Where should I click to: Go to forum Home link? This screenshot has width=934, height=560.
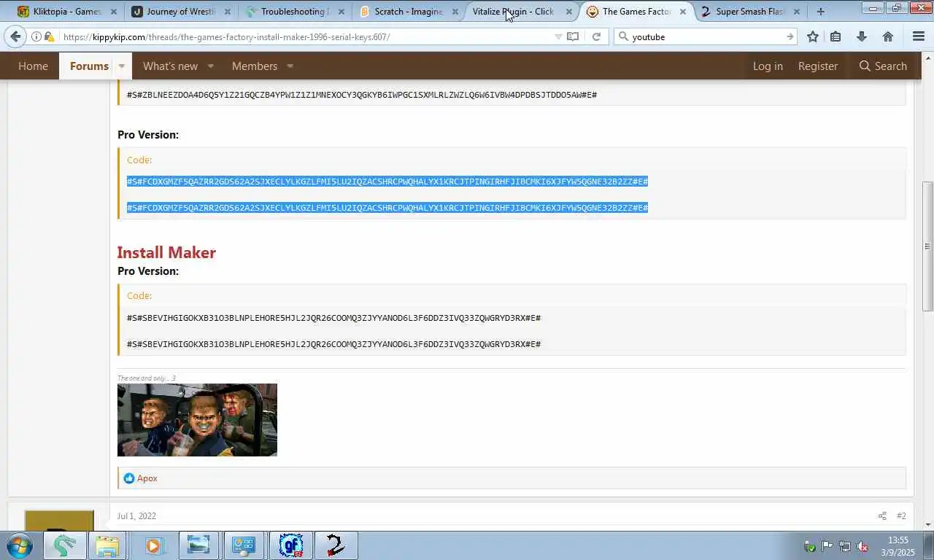click(x=33, y=66)
